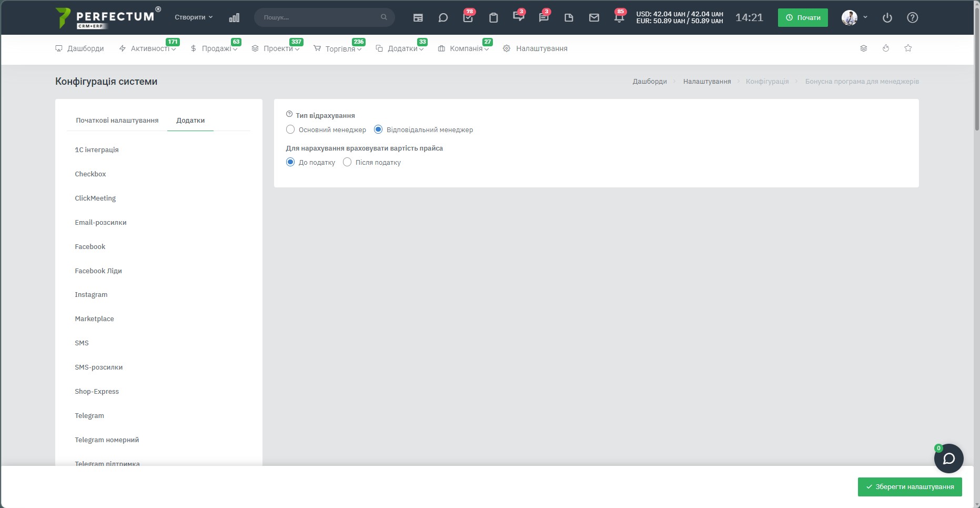Open the help question mark icon

tap(913, 17)
